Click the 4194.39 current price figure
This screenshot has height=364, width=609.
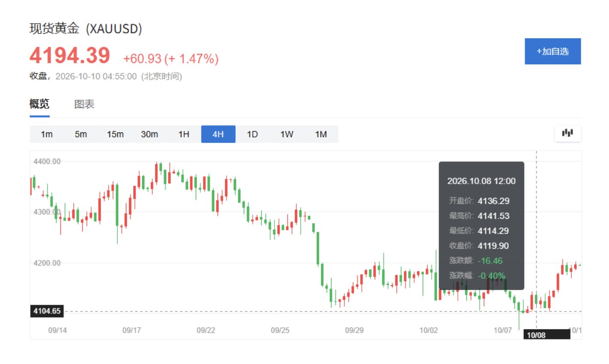[x=70, y=56]
